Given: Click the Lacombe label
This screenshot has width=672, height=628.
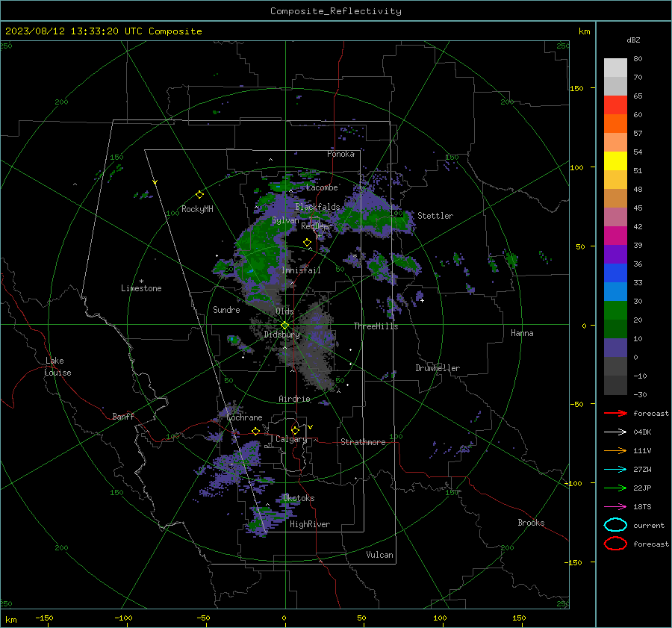Looking at the screenshot, I should tap(322, 187).
